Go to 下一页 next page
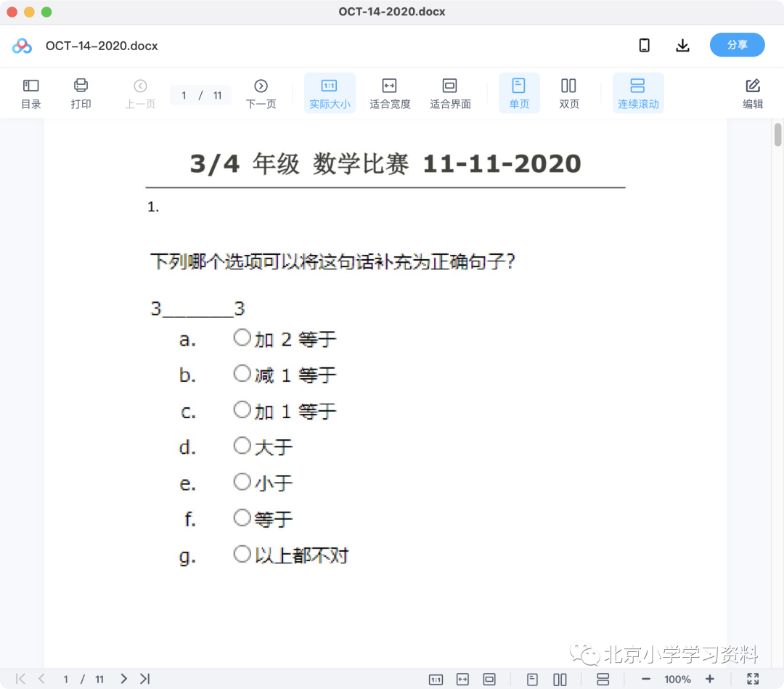This screenshot has width=784, height=689. click(261, 93)
